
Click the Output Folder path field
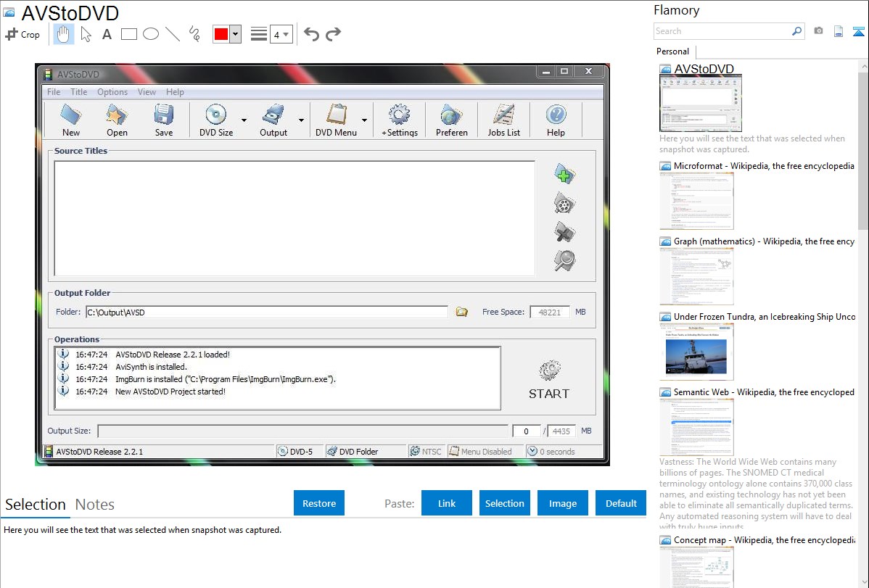click(x=266, y=312)
